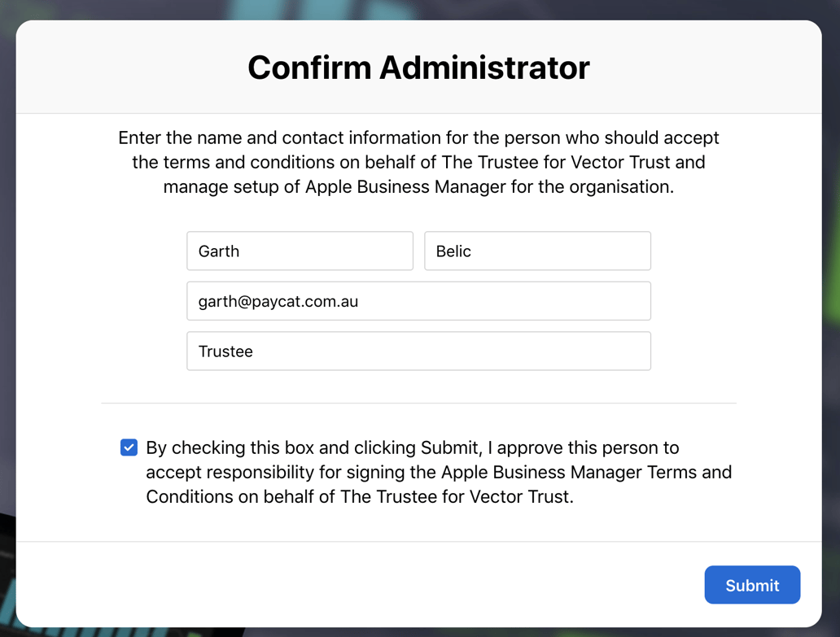Activate the blue Submit control

pyautogui.click(x=751, y=584)
